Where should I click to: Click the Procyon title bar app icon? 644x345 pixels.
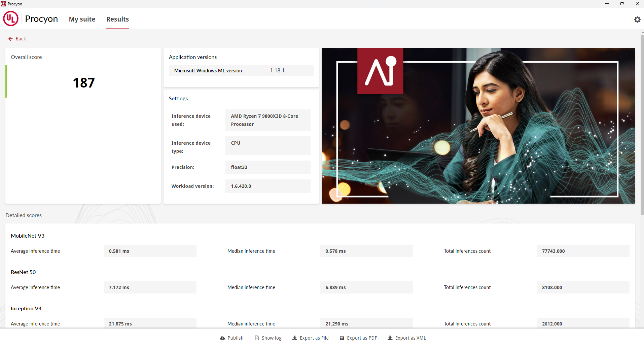pyautogui.click(x=3, y=4)
